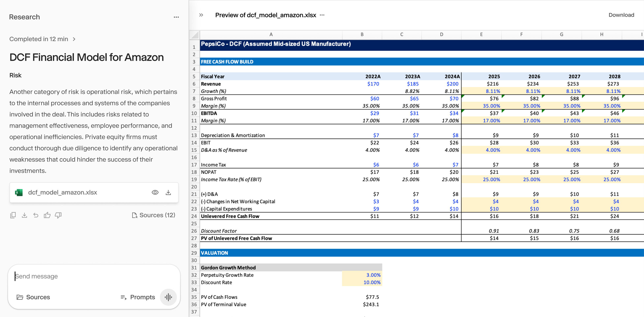Toggle the eye preview on dcf_model_amazon.xlsx
This screenshot has width=644, height=317.
[x=155, y=192]
